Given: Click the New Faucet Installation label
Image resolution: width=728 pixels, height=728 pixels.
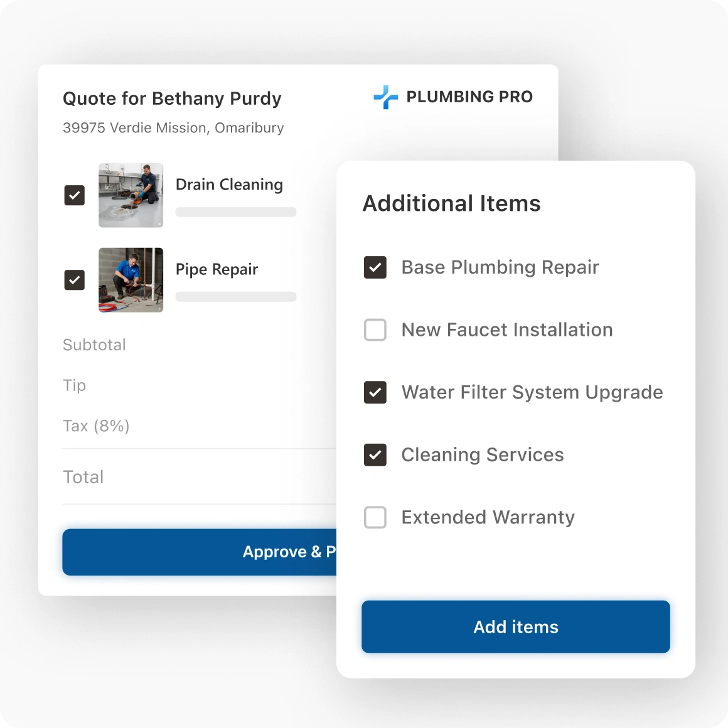Looking at the screenshot, I should tap(507, 329).
